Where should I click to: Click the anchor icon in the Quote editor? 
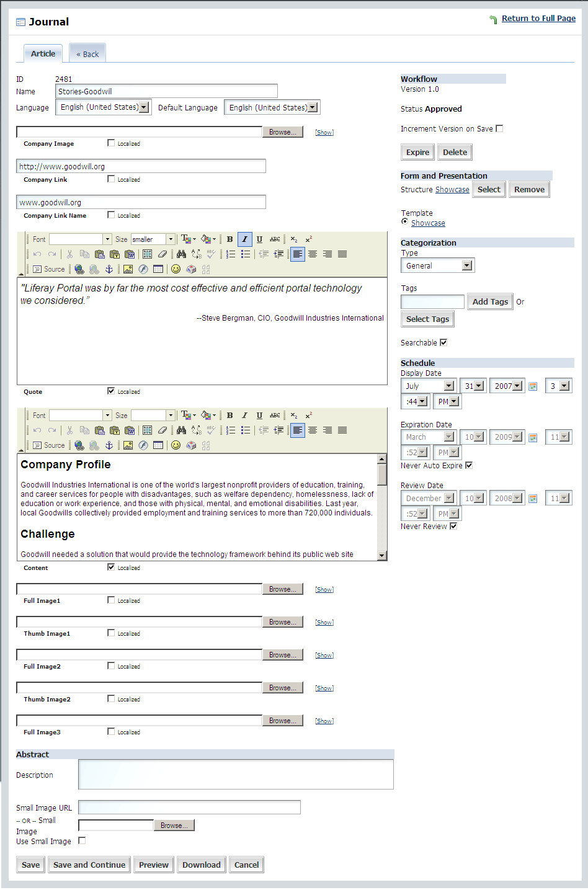tap(109, 269)
